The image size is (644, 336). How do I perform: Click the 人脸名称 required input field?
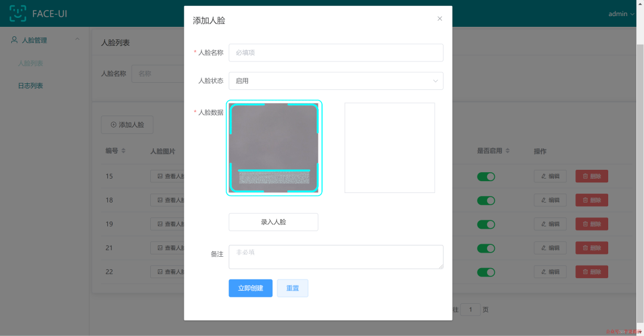336,52
